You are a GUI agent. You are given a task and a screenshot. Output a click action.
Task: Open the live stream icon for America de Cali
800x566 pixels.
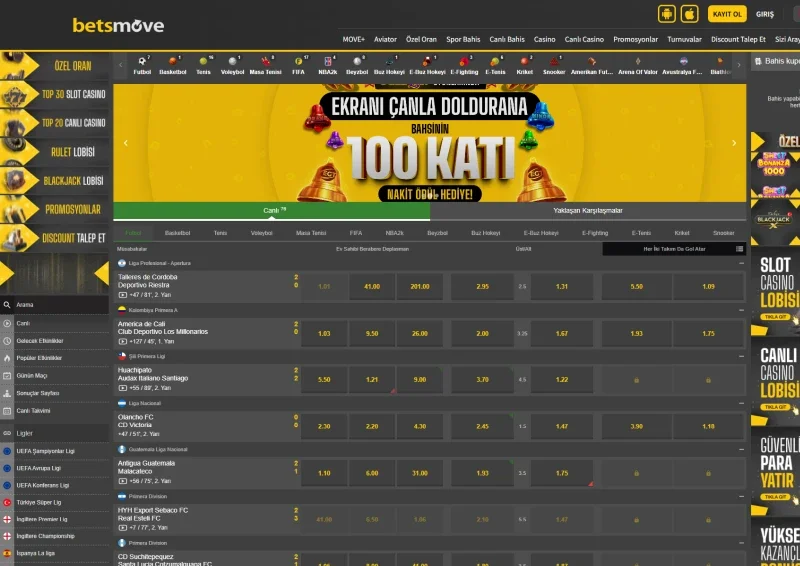[122, 341]
